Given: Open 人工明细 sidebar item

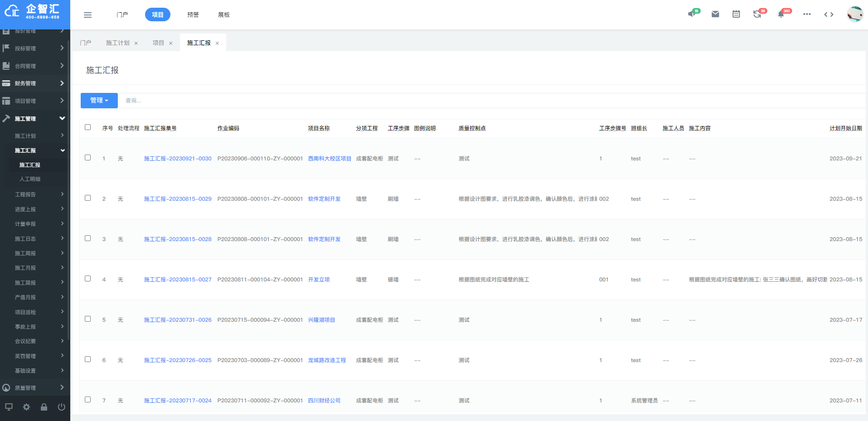Looking at the screenshot, I should point(30,179).
